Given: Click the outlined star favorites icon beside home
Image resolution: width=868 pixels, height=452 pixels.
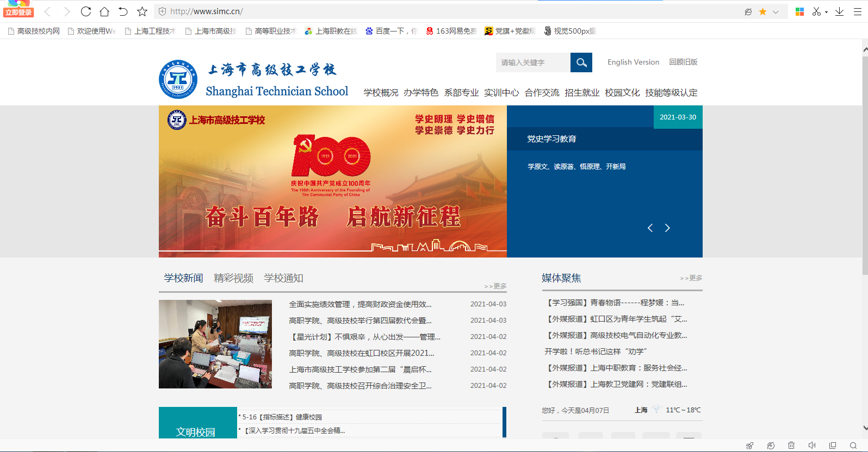Looking at the screenshot, I should pyautogui.click(x=142, y=11).
